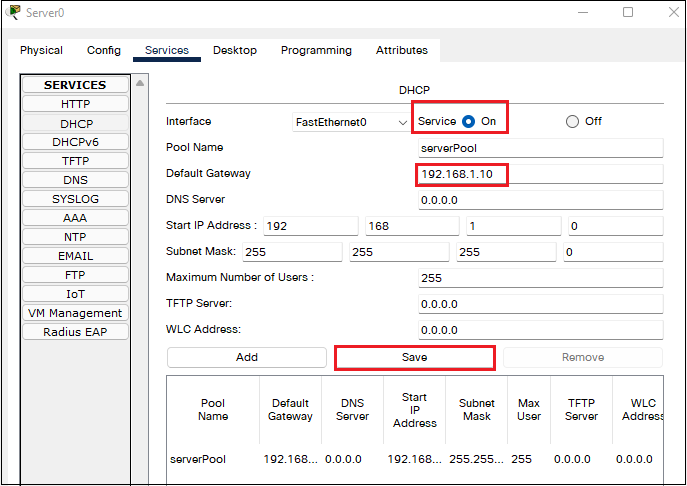Open the Programming tab
Viewport: 687px width, 486px height.
pyautogui.click(x=316, y=50)
